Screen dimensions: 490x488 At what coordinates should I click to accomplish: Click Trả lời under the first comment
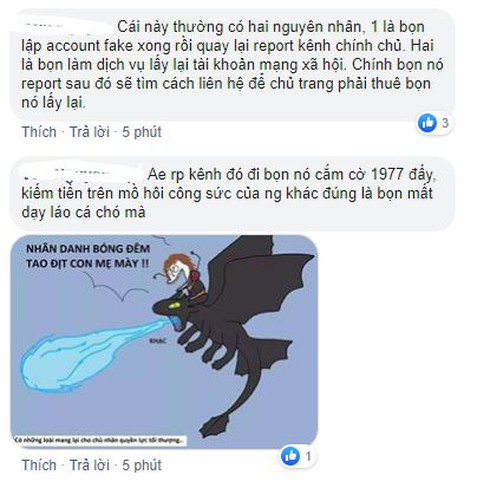click(89, 132)
